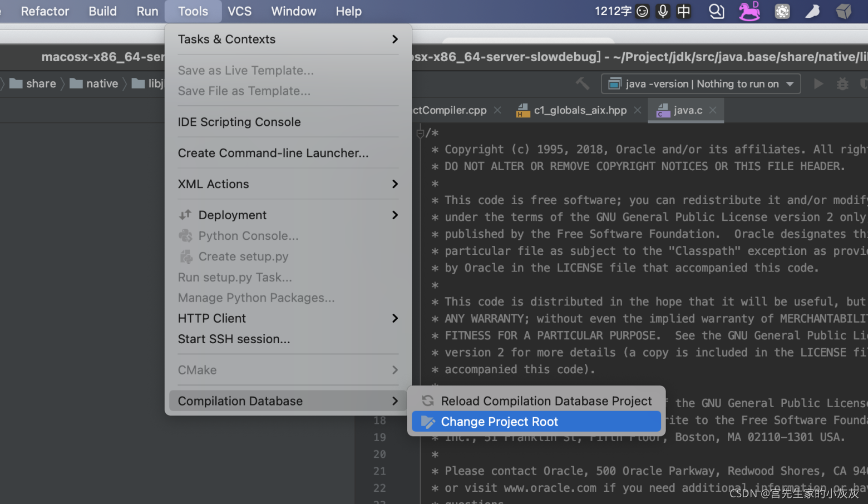Image resolution: width=868 pixels, height=504 pixels.
Task: Click the smiley face menu bar icon
Action: pos(642,11)
